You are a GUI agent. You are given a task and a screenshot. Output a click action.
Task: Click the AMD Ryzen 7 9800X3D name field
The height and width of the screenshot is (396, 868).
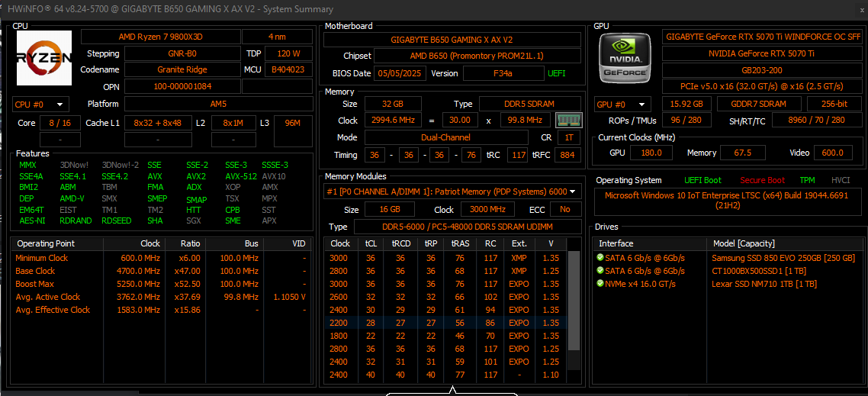coord(160,37)
